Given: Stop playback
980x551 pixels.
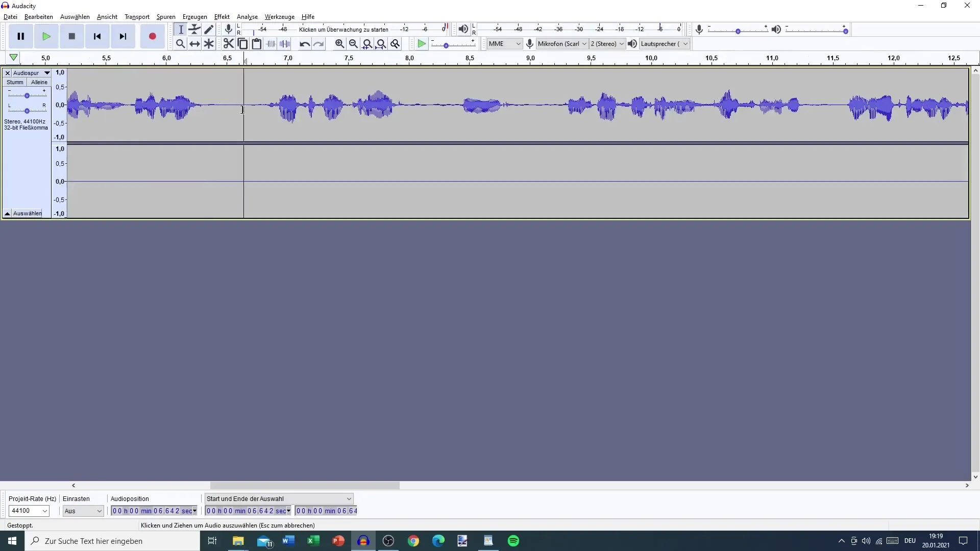Looking at the screenshot, I should pyautogui.click(x=72, y=36).
